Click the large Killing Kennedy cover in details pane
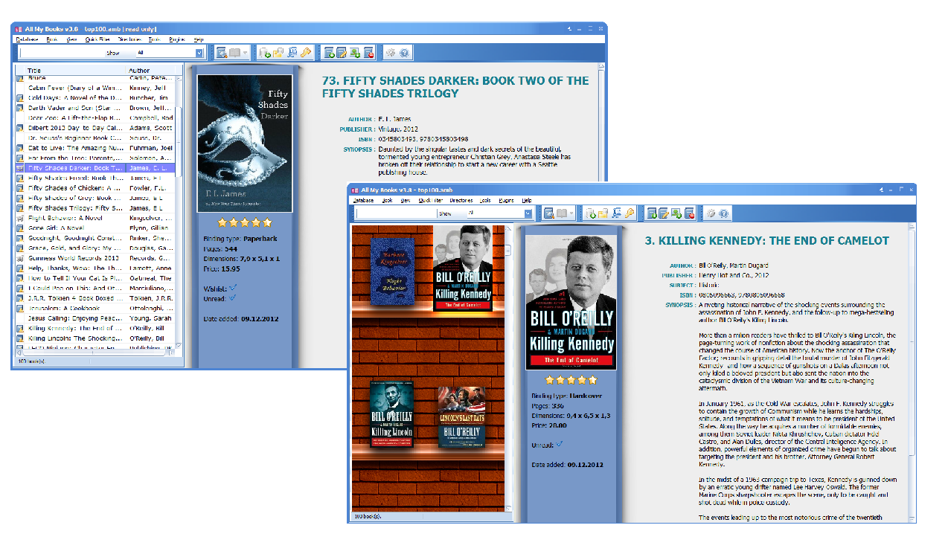 [571, 303]
